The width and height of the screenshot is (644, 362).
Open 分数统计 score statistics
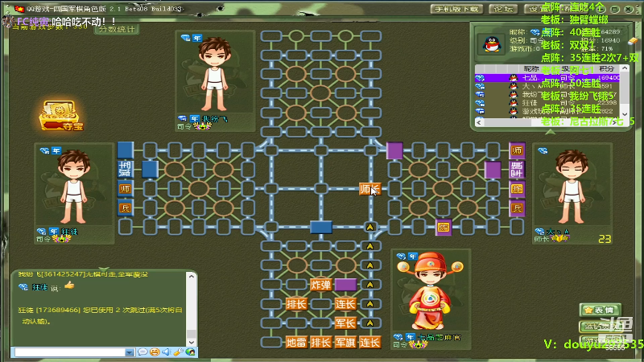point(117,29)
